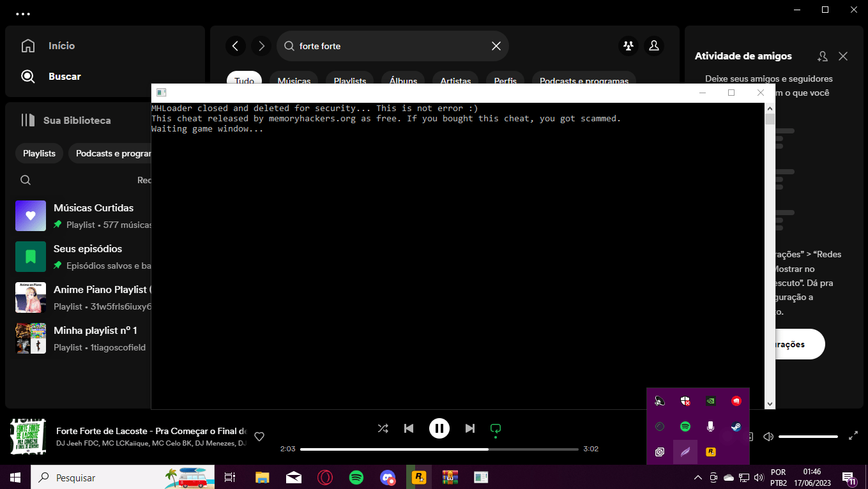The image size is (868, 489).
Task: Go back with the left arrow button
Action: tap(236, 46)
